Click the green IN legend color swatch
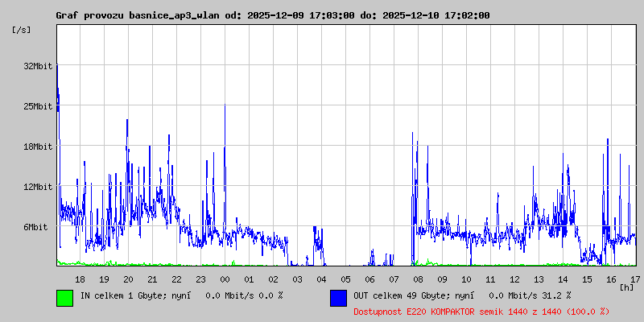The image size is (644, 322). [x=65, y=298]
